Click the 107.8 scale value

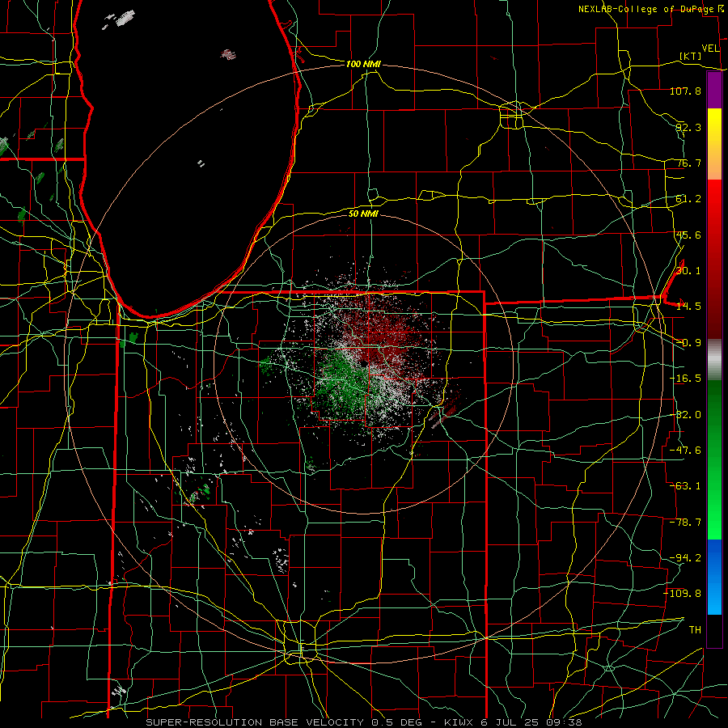(x=685, y=91)
